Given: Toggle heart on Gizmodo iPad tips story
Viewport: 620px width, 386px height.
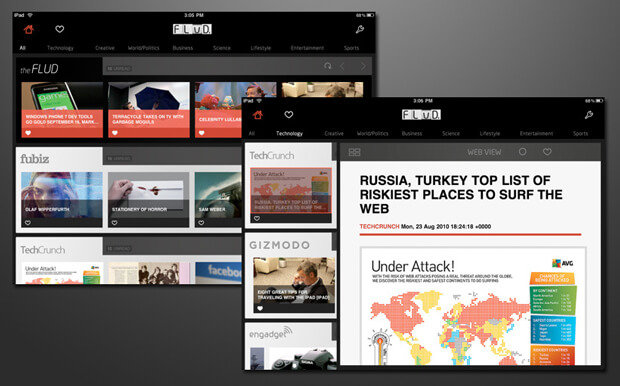Looking at the screenshot, I should pos(260,308).
